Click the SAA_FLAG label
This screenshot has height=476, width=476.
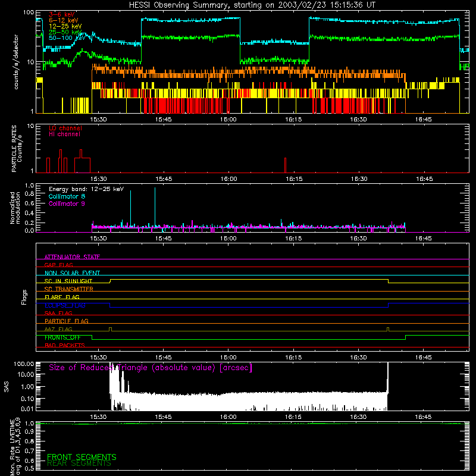point(58,313)
